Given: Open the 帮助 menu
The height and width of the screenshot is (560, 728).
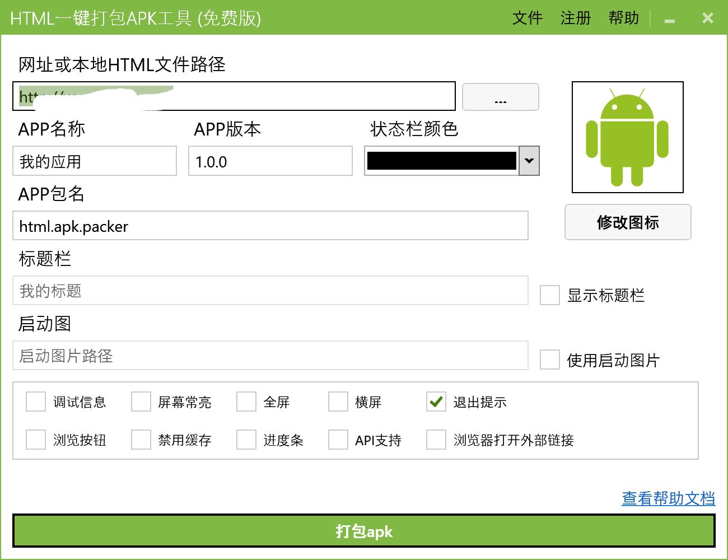Looking at the screenshot, I should pos(623,17).
